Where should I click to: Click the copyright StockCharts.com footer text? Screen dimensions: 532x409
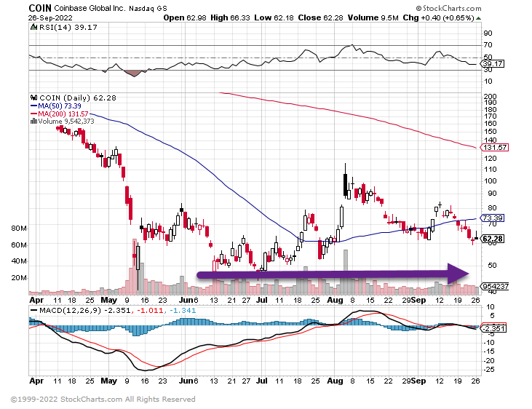(103, 399)
